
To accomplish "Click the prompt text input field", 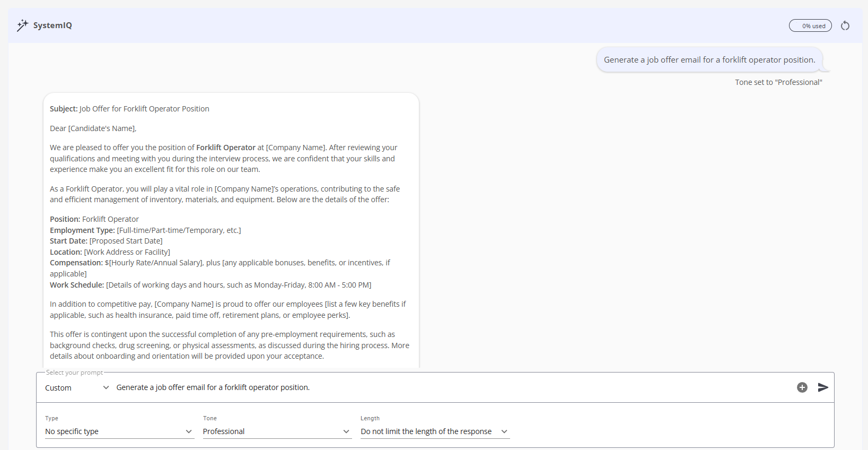I will tap(453, 387).
